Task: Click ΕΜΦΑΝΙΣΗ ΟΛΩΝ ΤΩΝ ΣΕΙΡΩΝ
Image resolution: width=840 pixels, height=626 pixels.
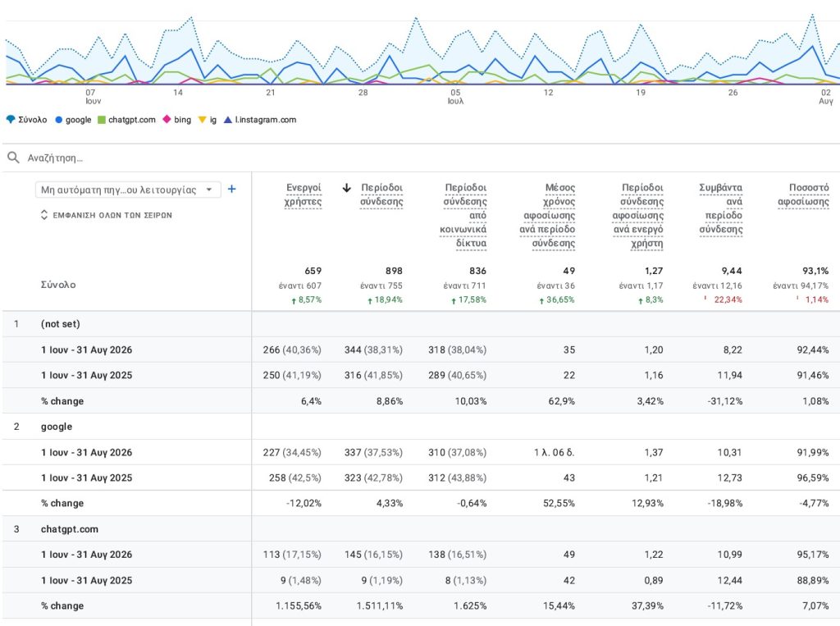Action: 112,215
